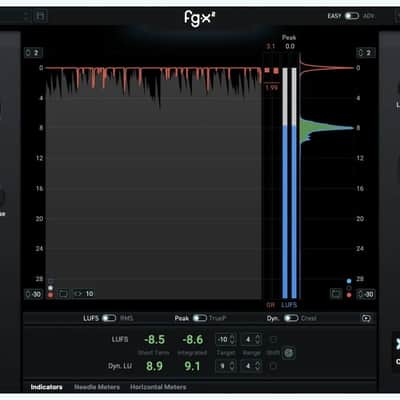Change the graph scroll speed stepper showing 10
The image size is (400, 400).
(x=84, y=294)
